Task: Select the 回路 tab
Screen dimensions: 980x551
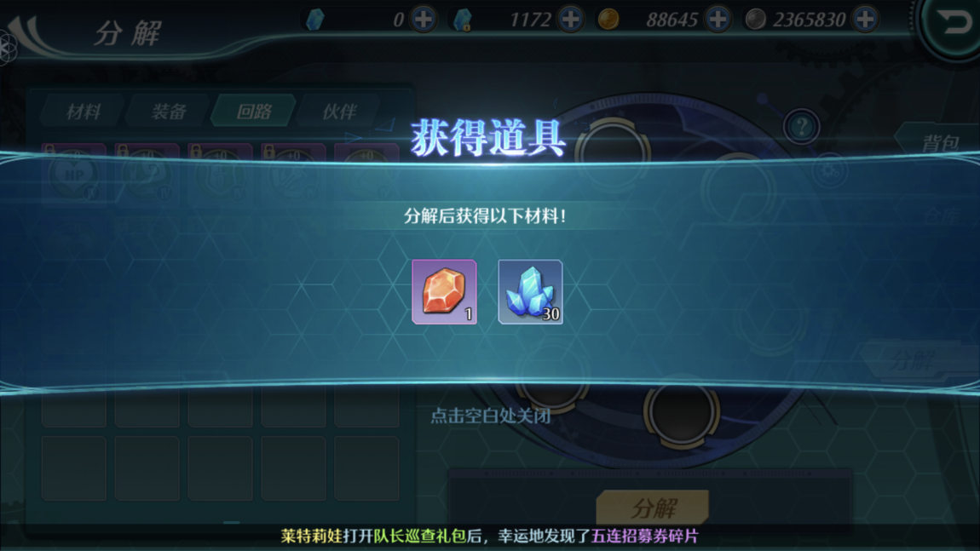Action: [254, 112]
